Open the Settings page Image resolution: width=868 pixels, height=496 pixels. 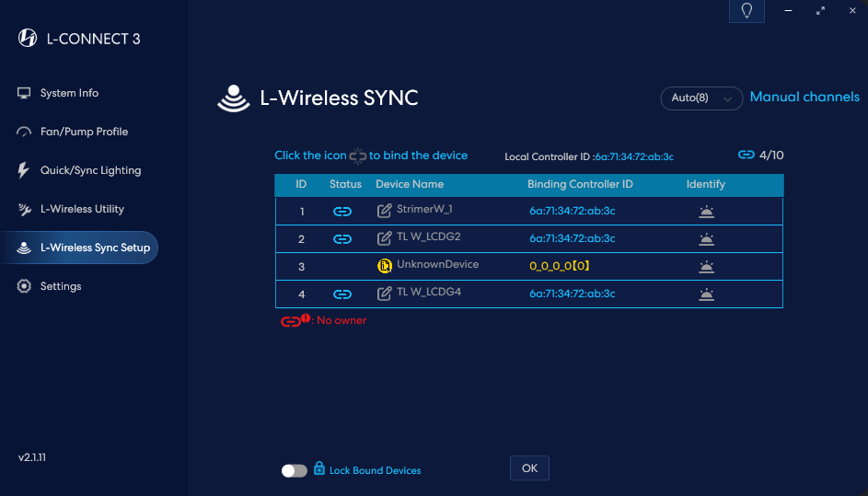coord(61,286)
